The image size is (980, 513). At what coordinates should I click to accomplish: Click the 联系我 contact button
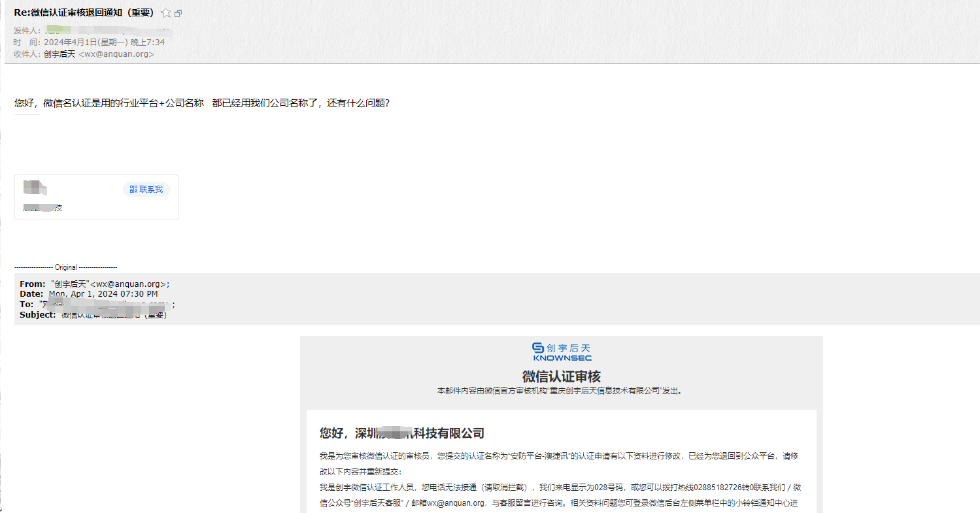click(146, 190)
